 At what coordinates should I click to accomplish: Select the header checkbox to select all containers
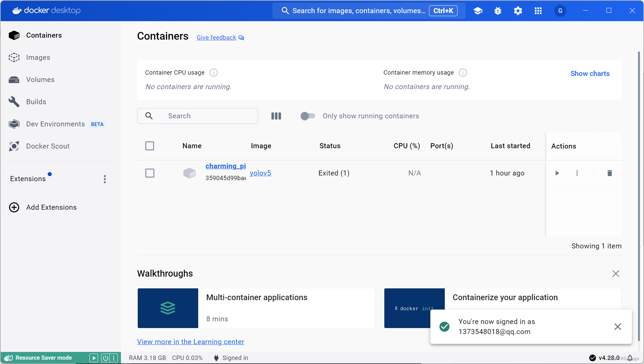150,146
